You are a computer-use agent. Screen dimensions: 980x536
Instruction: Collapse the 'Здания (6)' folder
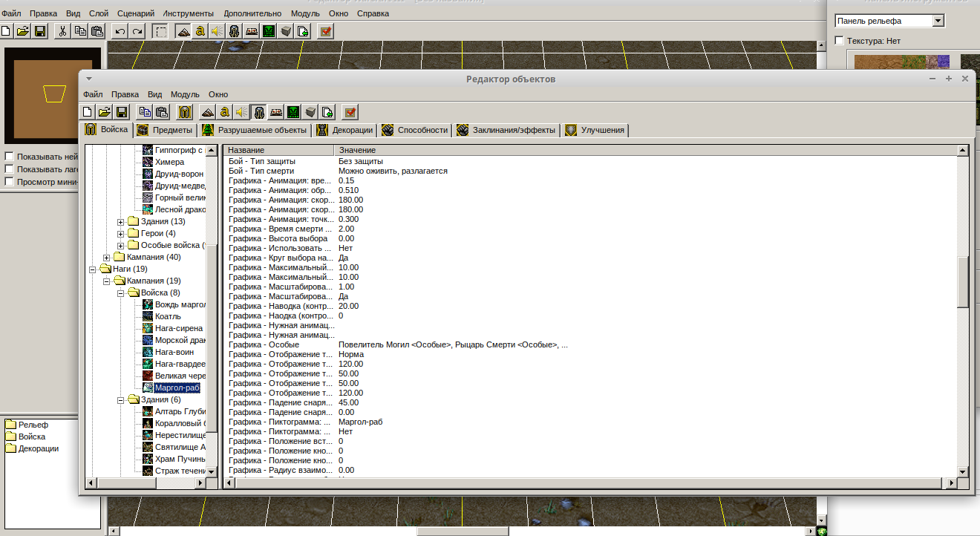click(x=122, y=400)
